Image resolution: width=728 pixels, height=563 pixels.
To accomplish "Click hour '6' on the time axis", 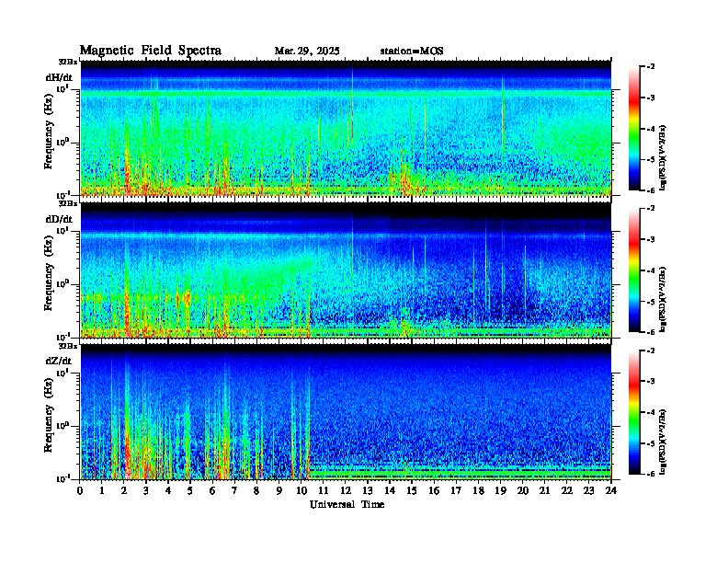I will pyautogui.click(x=213, y=490).
